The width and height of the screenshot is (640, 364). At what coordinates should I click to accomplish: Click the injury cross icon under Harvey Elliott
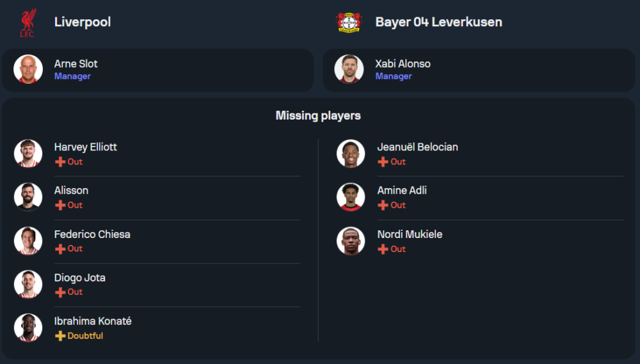click(x=60, y=162)
